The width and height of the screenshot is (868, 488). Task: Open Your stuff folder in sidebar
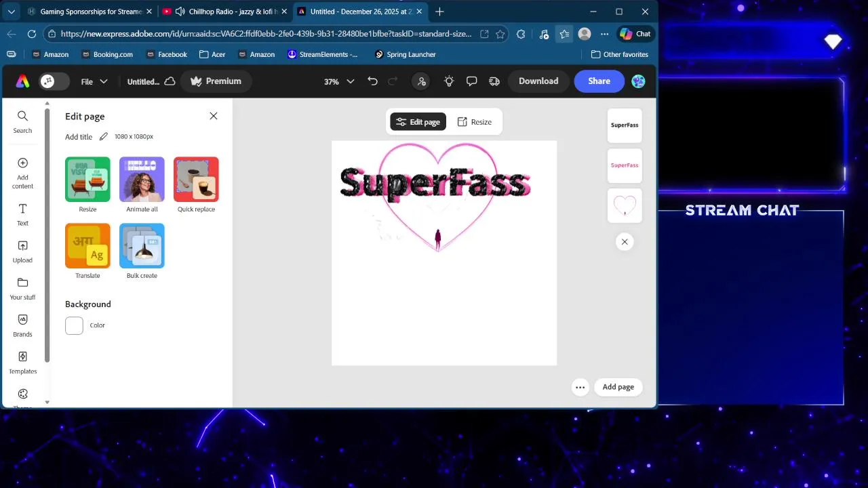[x=22, y=289]
